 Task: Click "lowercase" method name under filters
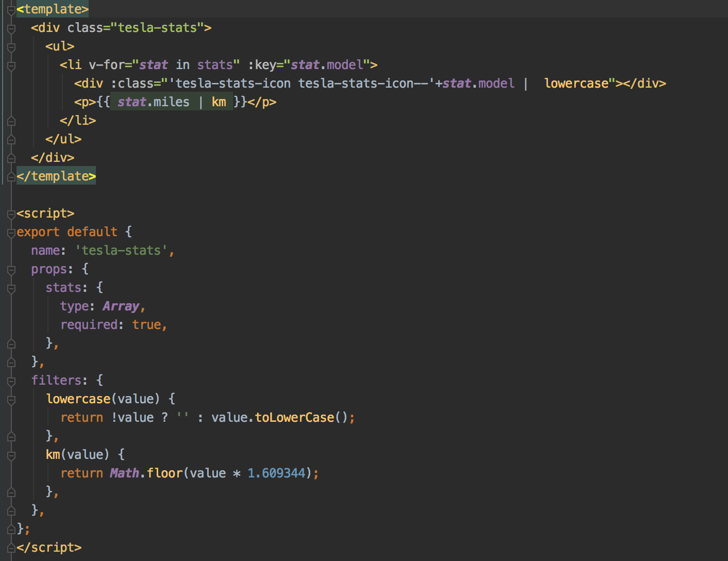pos(78,399)
